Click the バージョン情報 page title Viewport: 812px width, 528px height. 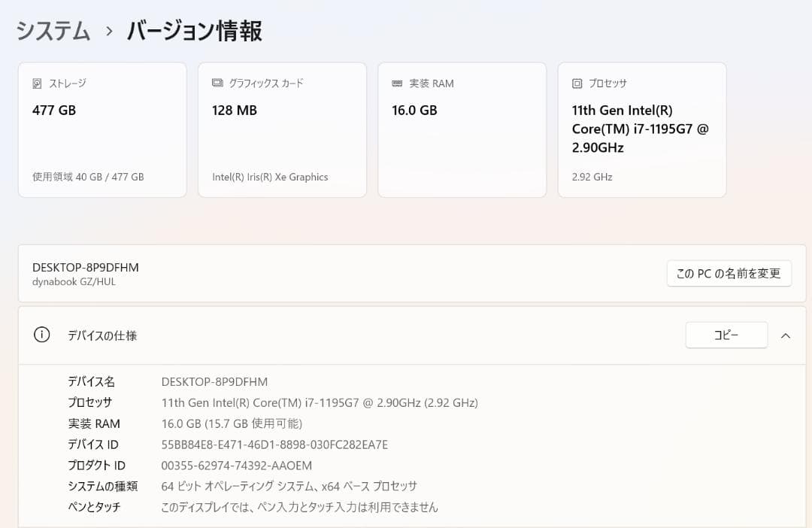pyautogui.click(x=195, y=31)
